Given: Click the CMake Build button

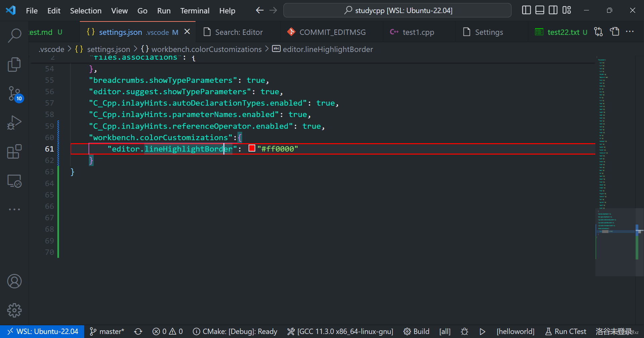Looking at the screenshot, I should point(416,332).
